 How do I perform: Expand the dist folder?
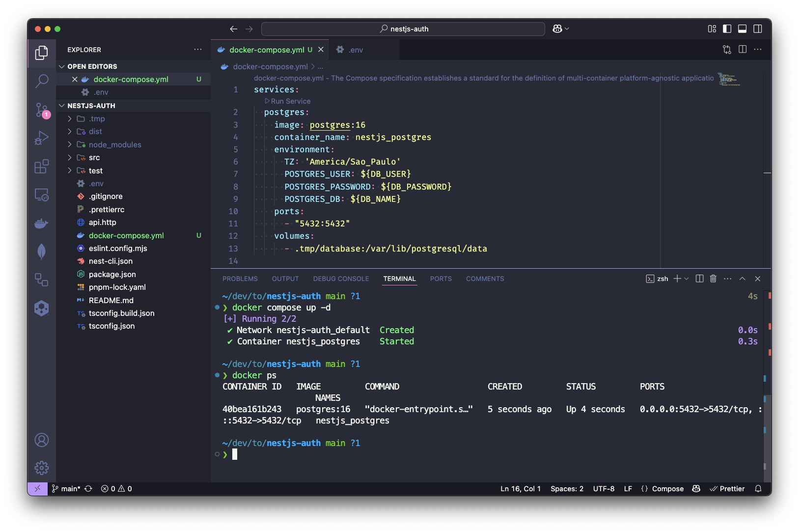(x=70, y=132)
